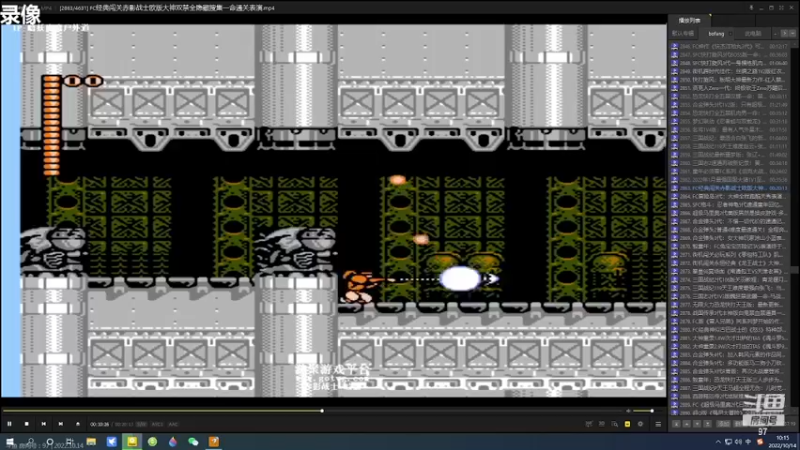Switch to the 播放列表 panel tab
The width and height of the screenshot is (800, 450).
click(x=689, y=20)
